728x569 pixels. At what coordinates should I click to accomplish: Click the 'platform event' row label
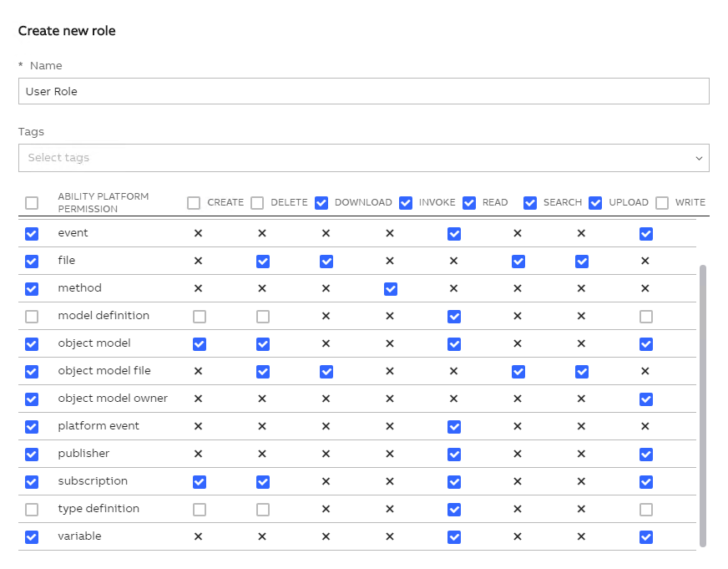click(99, 426)
